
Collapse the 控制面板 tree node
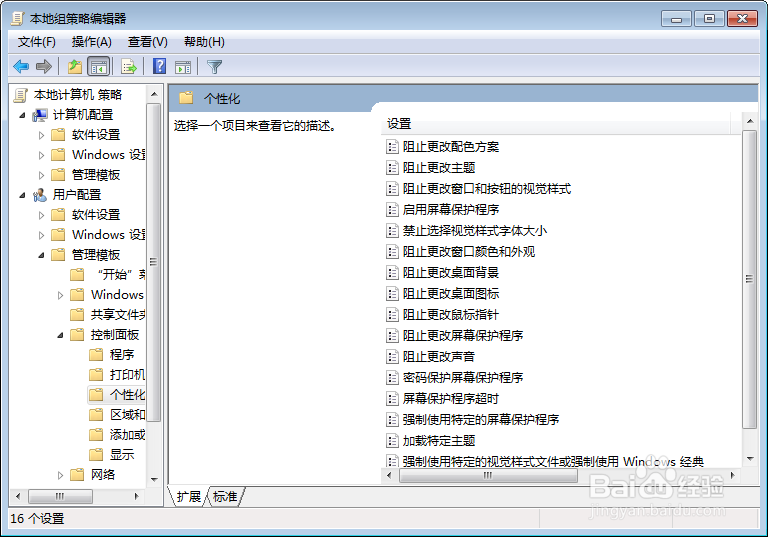[60, 335]
